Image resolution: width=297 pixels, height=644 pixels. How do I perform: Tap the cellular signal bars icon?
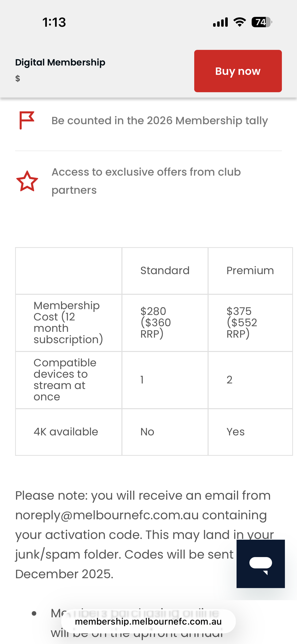(x=220, y=22)
